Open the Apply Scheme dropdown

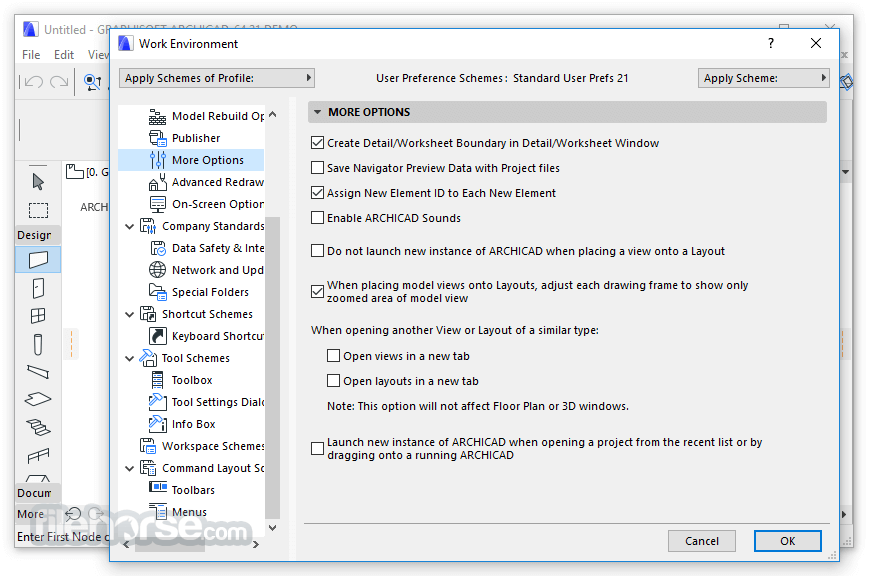(763, 78)
